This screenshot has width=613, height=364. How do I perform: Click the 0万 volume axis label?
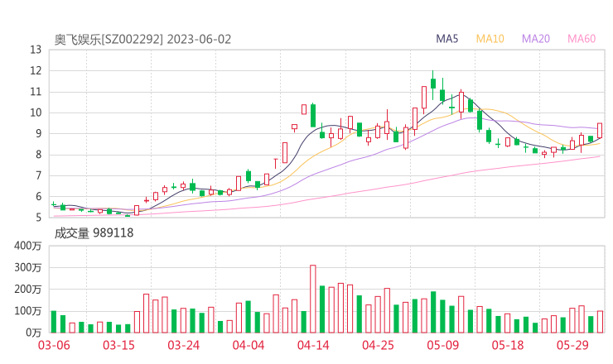(x=34, y=333)
